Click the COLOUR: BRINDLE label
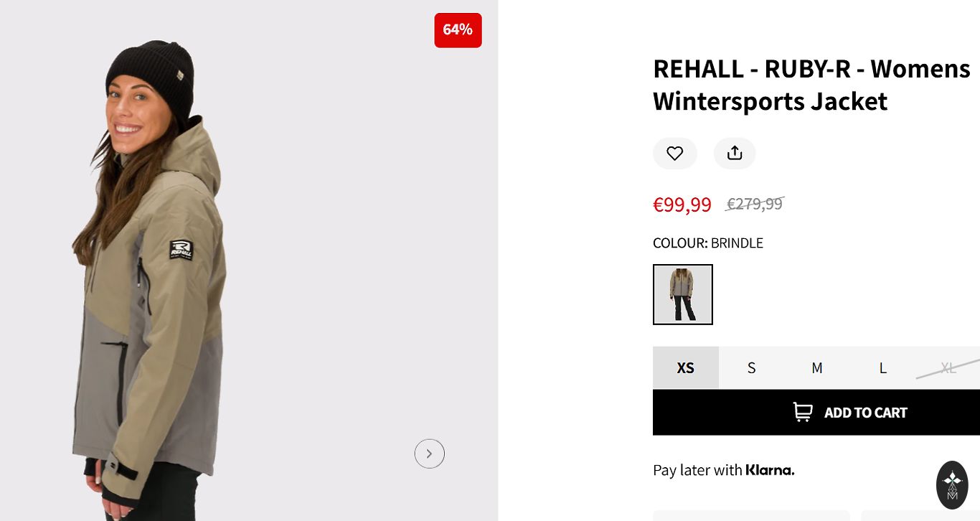Viewport: 980px width, 521px height. pyautogui.click(x=707, y=243)
